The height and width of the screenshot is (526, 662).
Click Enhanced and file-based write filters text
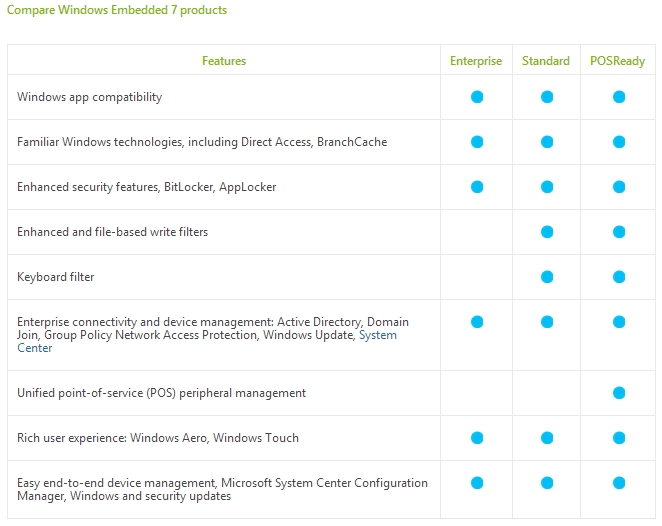(112, 232)
